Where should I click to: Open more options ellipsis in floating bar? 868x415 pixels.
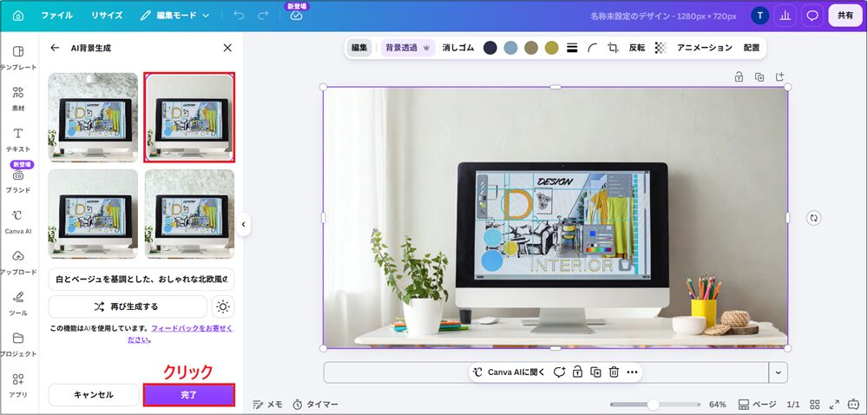[x=632, y=372]
